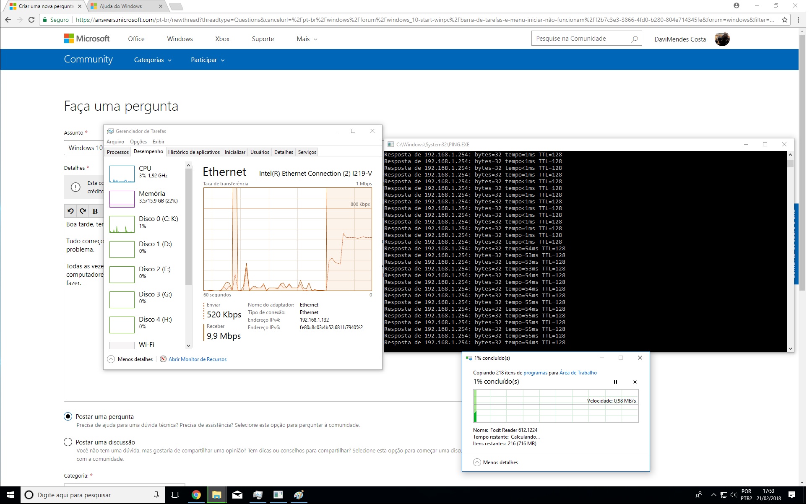812x504 pixels.
Task: Bookmark page with the star icon
Action: tap(784, 20)
